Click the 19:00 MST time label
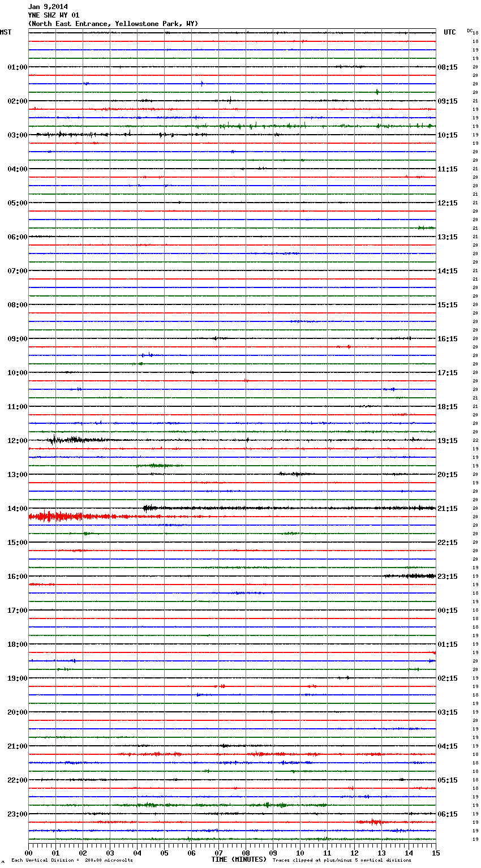The width and height of the screenshot is (481, 868). click(x=18, y=678)
